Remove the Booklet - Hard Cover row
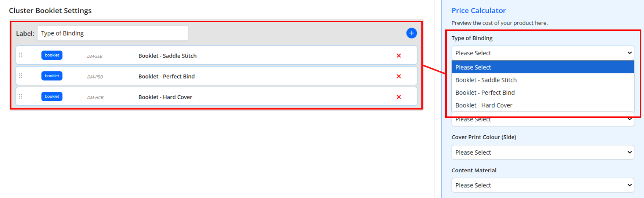 pyautogui.click(x=398, y=97)
